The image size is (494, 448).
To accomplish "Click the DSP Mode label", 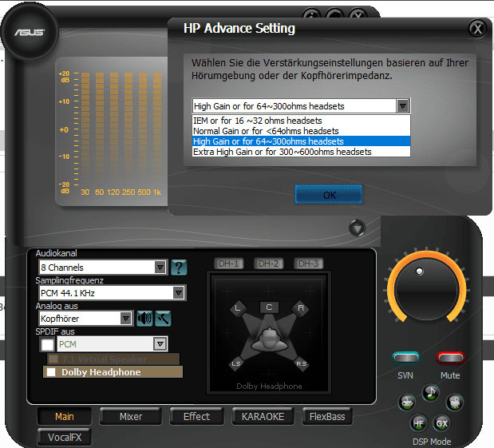I will point(432,442).
